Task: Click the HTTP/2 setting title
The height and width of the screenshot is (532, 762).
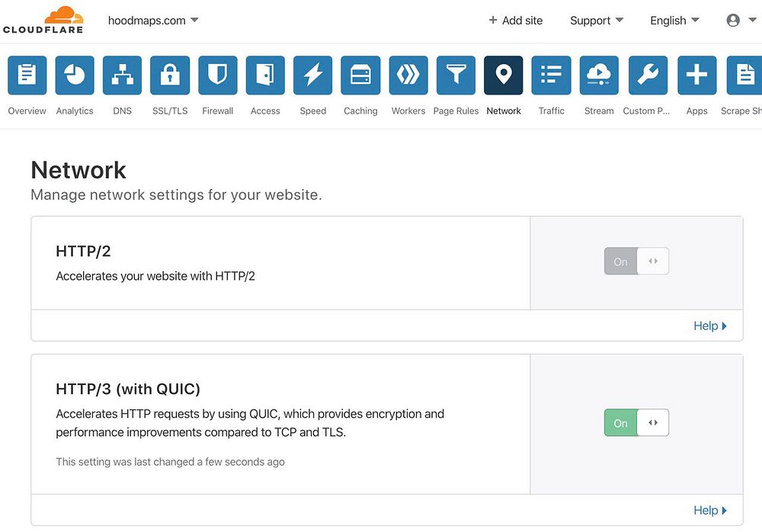Action: pyautogui.click(x=84, y=252)
